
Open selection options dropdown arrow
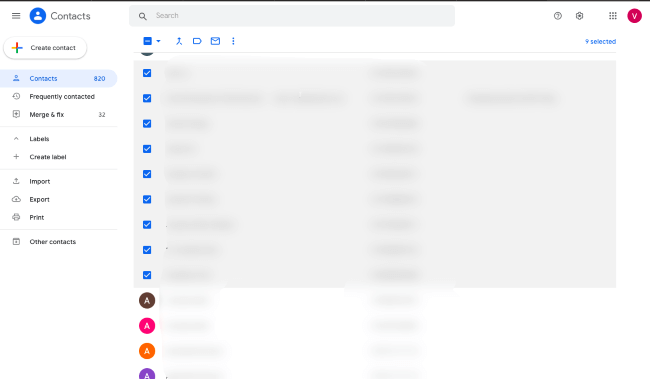pos(158,41)
